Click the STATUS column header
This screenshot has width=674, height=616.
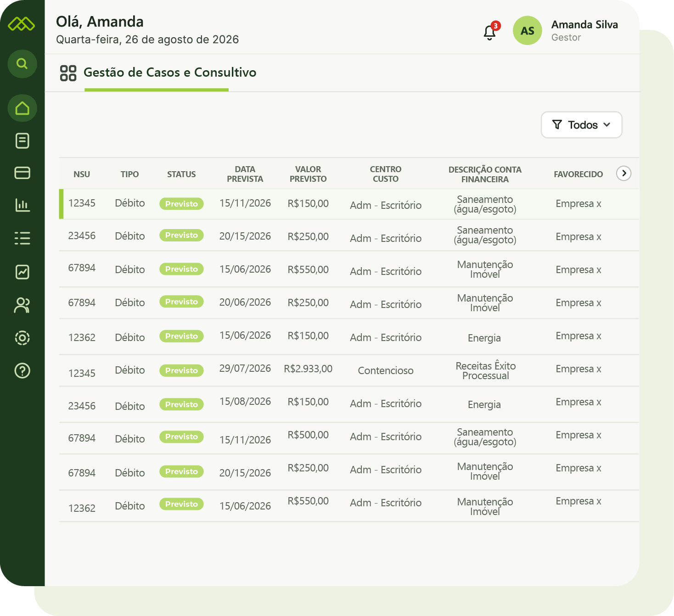tap(181, 174)
